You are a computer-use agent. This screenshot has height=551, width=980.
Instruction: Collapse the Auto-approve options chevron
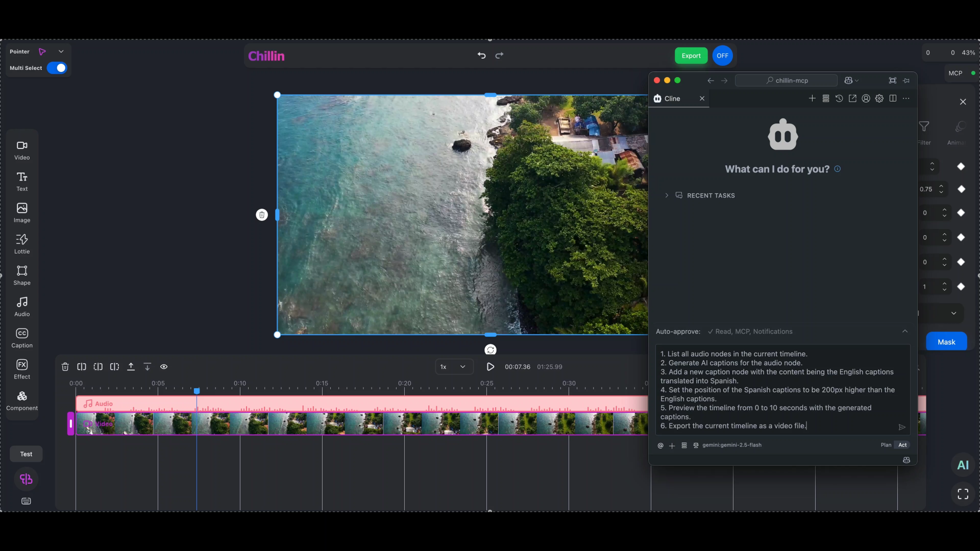905,331
